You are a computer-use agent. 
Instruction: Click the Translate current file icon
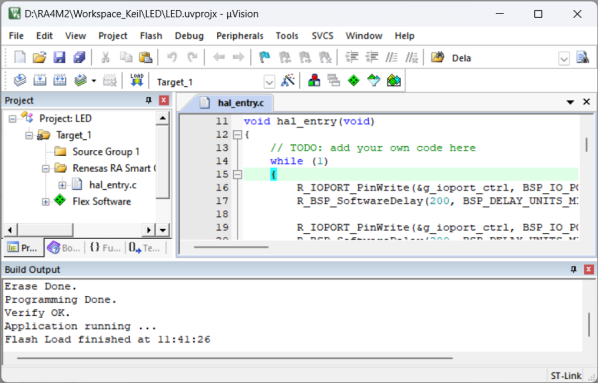(20, 80)
